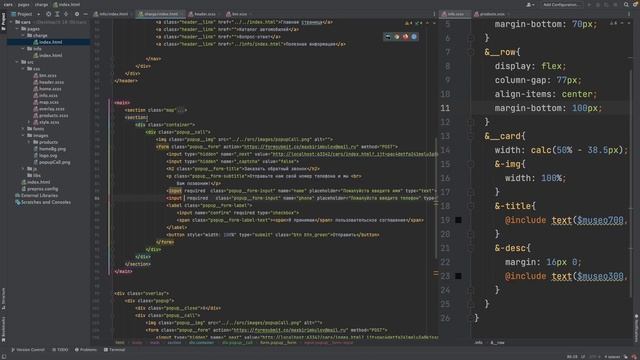Open Version Control tool window
Viewport: 640px width, 360px height.
point(28,350)
